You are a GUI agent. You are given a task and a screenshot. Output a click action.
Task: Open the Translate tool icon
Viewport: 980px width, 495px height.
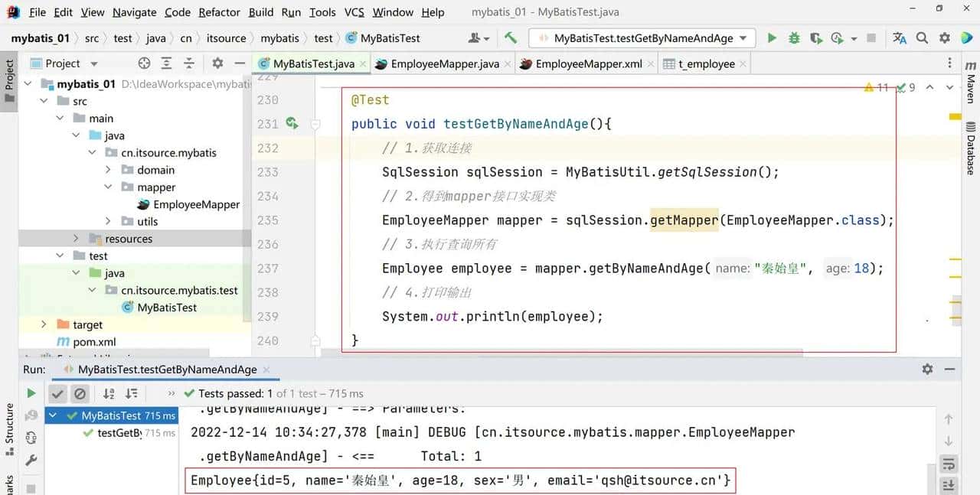coord(900,38)
